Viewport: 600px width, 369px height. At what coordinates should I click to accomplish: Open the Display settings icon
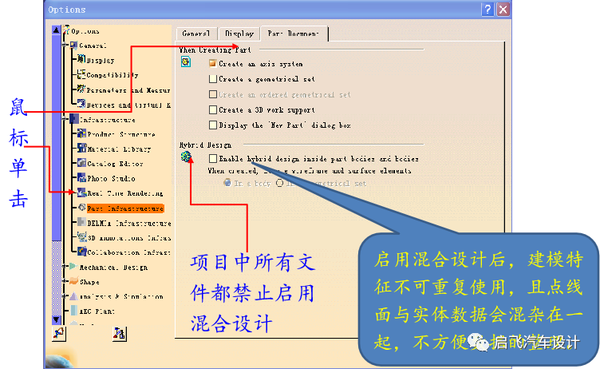tap(82, 59)
